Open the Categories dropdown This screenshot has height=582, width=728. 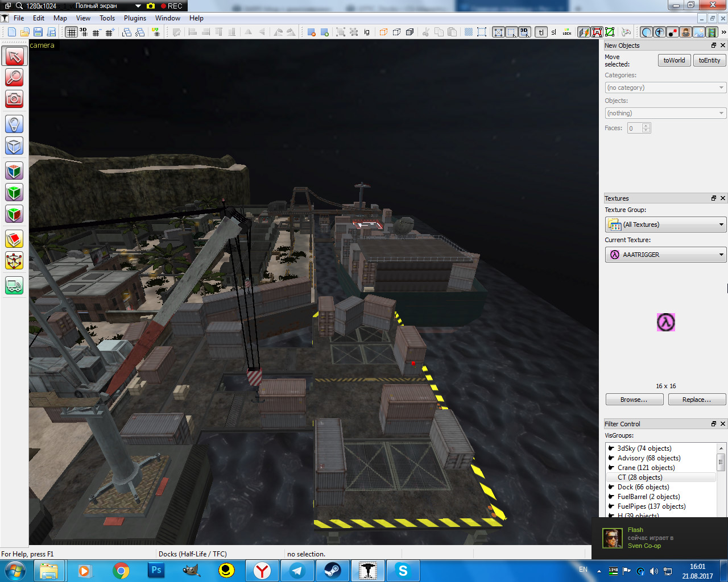click(x=665, y=88)
